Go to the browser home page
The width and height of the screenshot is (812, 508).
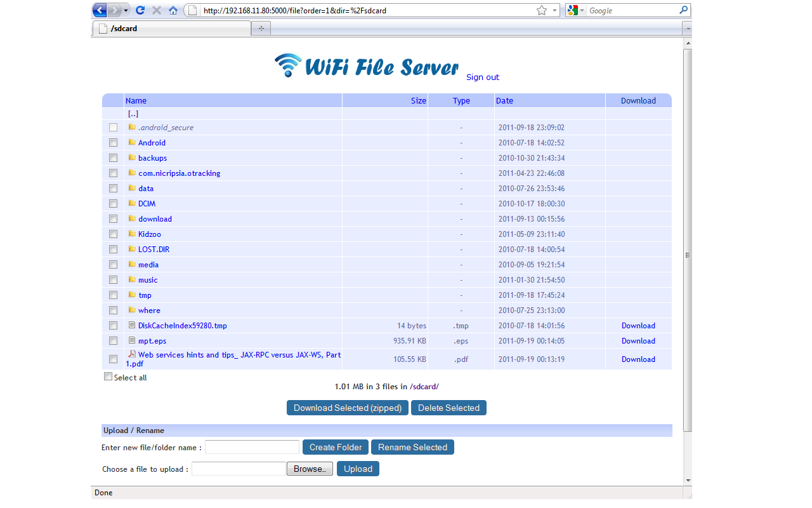[173, 10]
